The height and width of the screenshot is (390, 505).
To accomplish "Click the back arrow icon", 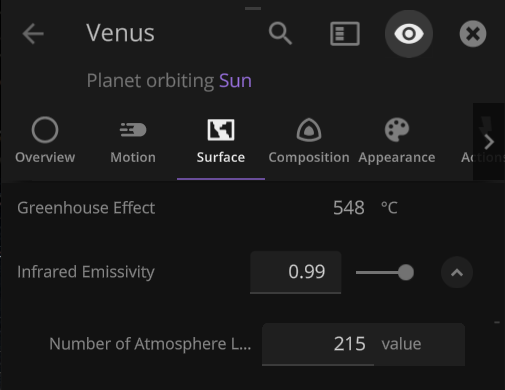I will click(33, 34).
